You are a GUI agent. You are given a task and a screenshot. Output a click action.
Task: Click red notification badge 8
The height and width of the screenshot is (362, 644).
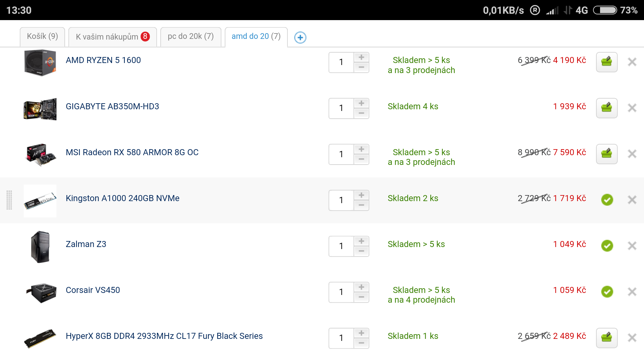[145, 36]
